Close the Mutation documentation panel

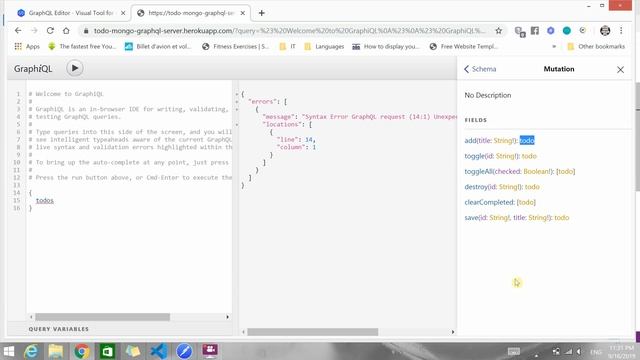[x=620, y=70]
